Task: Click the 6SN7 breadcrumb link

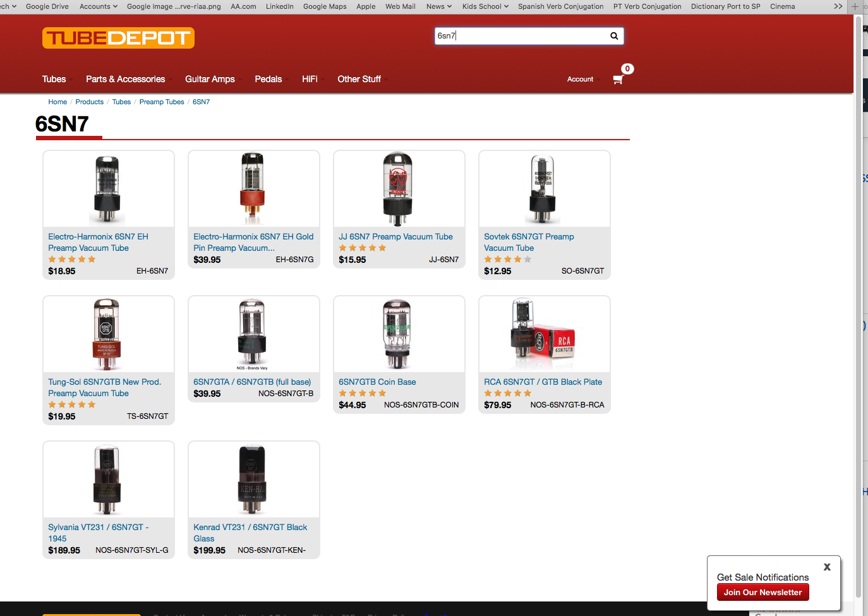Action: pyautogui.click(x=202, y=102)
